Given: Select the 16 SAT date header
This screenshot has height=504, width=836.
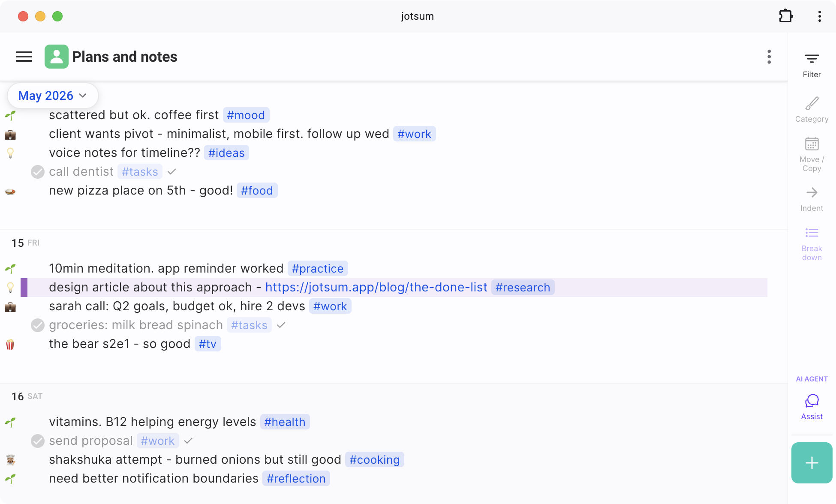Looking at the screenshot, I should click(x=27, y=396).
